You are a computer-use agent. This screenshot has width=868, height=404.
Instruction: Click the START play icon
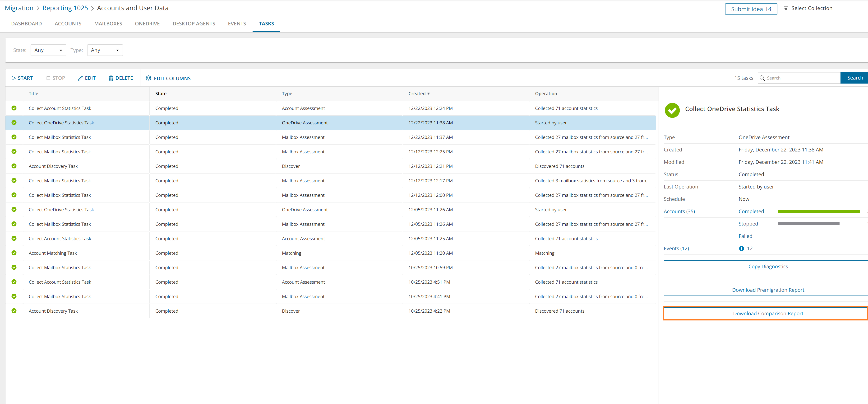click(x=14, y=78)
